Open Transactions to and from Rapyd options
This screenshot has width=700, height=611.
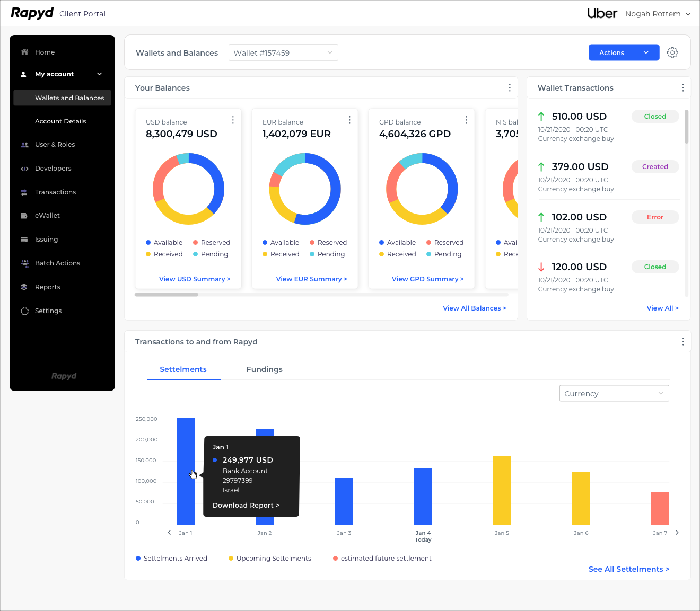coord(682,342)
